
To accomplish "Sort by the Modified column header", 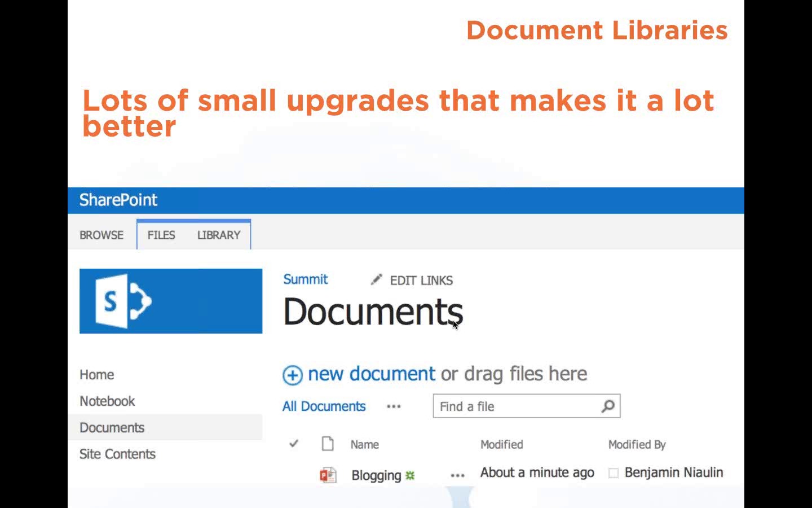I will click(x=502, y=444).
